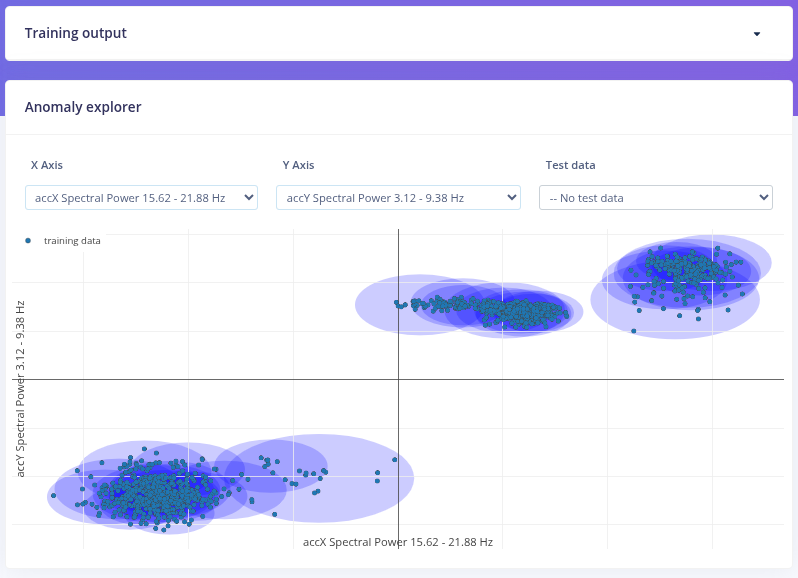Click the training data legend dot
Image resolution: width=798 pixels, height=578 pixels.
pyautogui.click(x=28, y=240)
